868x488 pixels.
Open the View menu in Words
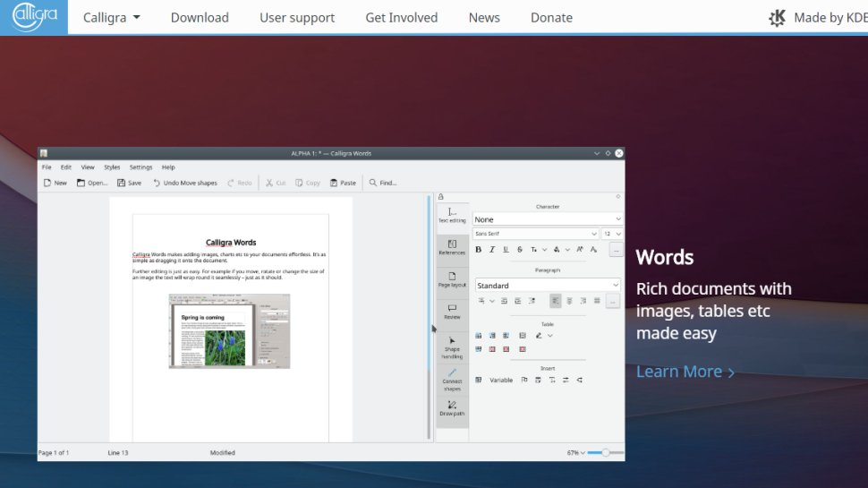coord(88,167)
